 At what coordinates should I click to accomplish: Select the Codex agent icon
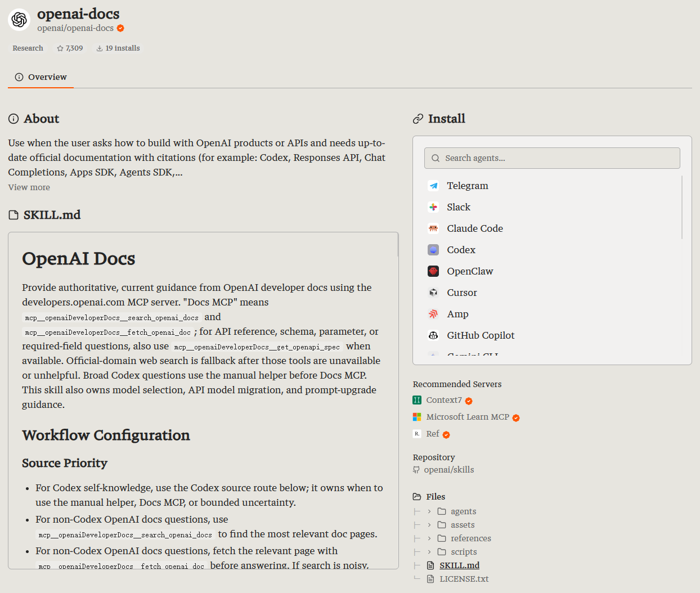[x=433, y=250]
